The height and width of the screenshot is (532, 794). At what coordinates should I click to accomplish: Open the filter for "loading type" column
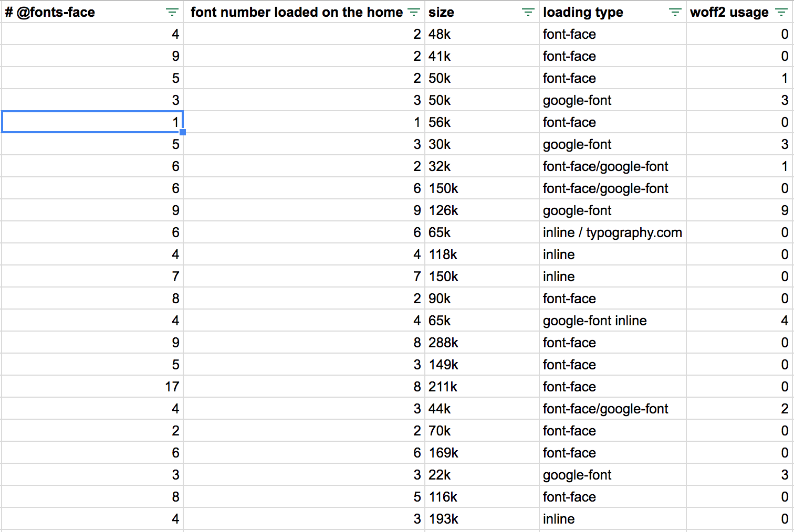675,12
